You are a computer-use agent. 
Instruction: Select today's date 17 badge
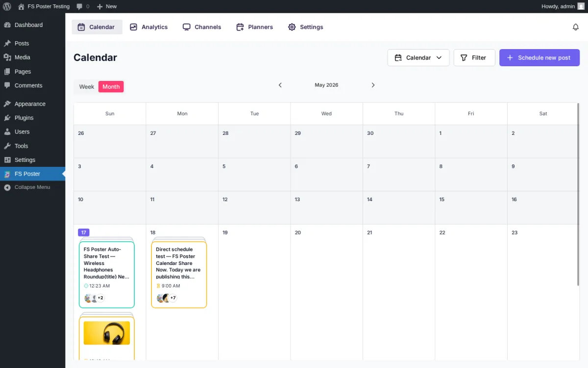[84, 233]
